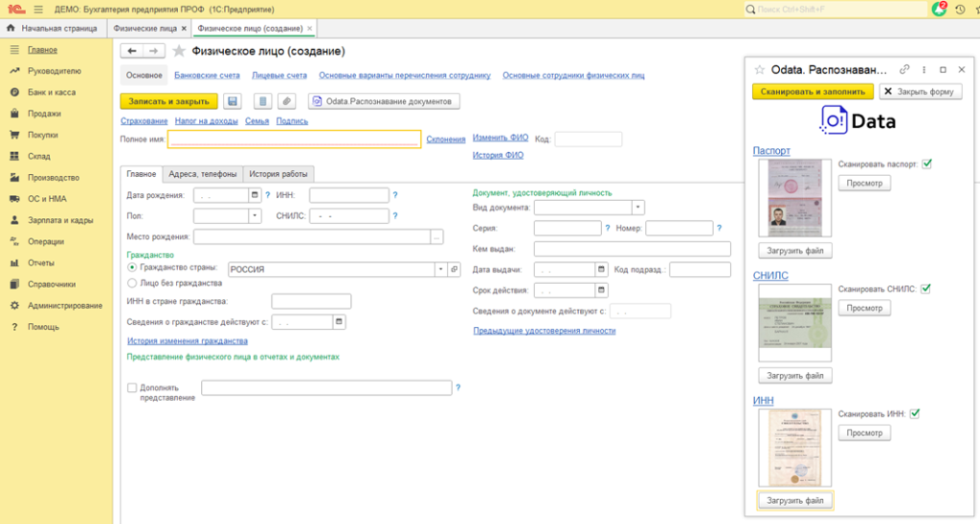Image resolution: width=980 pixels, height=524 pixels.
Task: Switch to Адреса, телефоны tab
Action: [203, 174]
